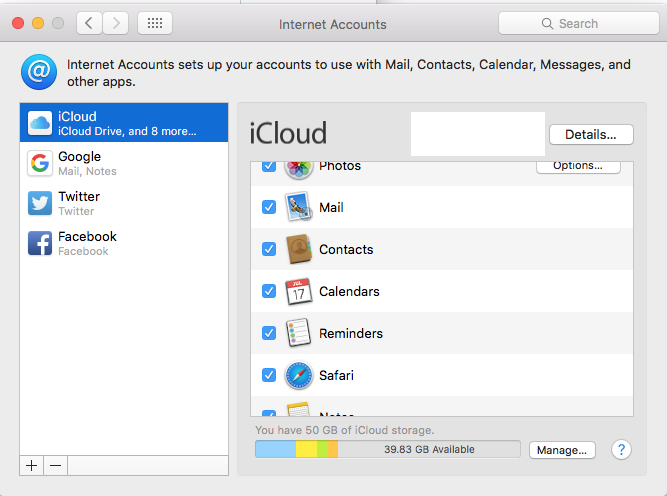Click the yellow segment of storage bar

[x=306, y=449]
